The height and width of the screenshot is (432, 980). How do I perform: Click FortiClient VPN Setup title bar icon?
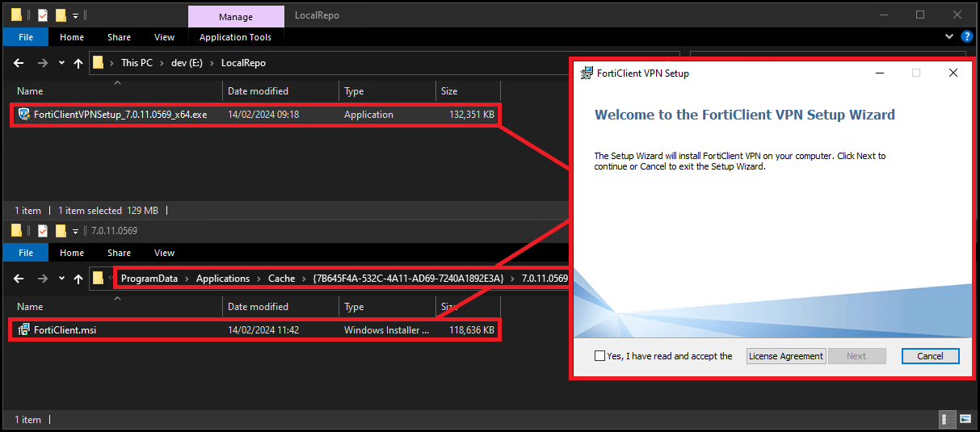click(587, 73)
